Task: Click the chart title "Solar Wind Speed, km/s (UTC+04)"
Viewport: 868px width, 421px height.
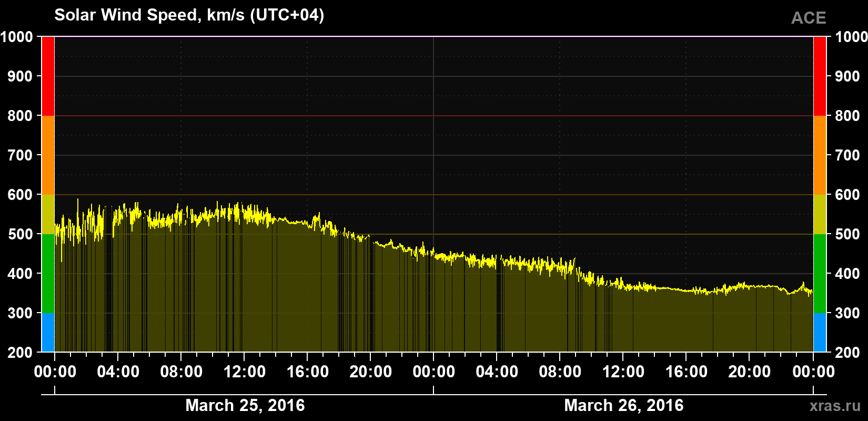Action: 189,15
